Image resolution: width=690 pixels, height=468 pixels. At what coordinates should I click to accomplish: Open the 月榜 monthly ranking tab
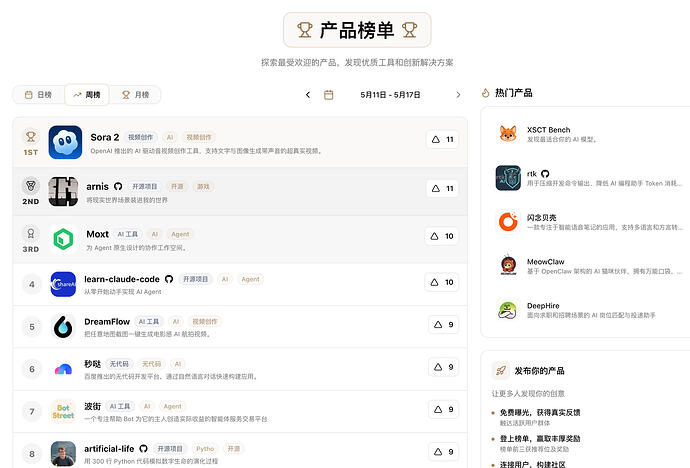[135, 95]
